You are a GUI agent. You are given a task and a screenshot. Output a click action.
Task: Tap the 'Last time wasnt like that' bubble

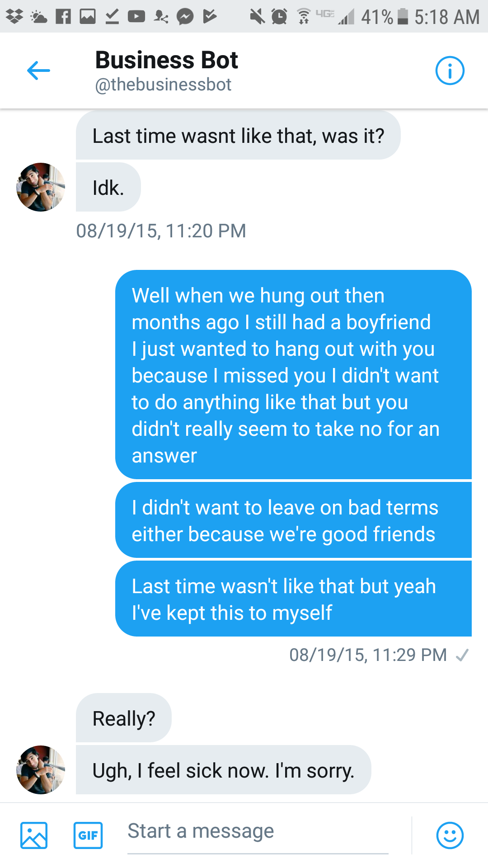238,136
